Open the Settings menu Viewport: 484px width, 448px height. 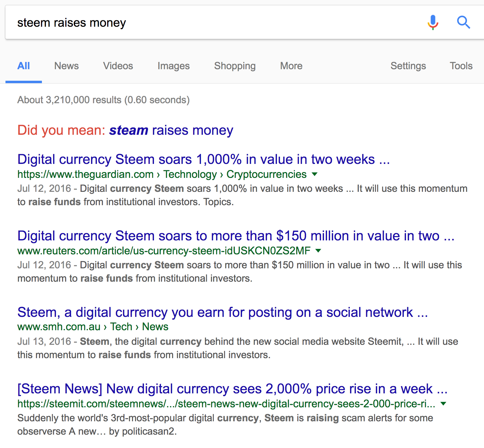coord(408,66)
